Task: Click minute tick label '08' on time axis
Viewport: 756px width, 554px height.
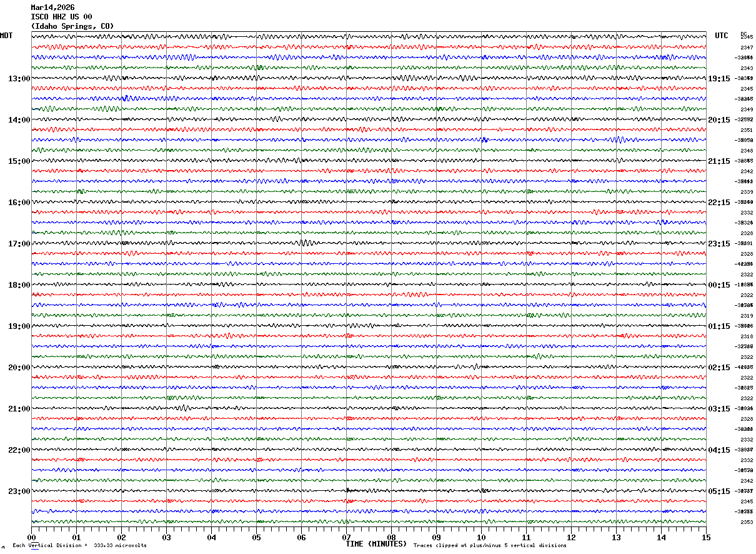Action: pos(391,537)
